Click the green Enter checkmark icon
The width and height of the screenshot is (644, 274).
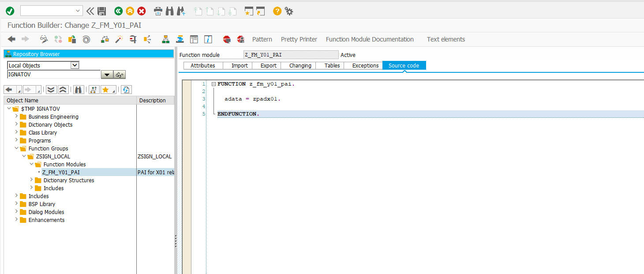(10, 11)
